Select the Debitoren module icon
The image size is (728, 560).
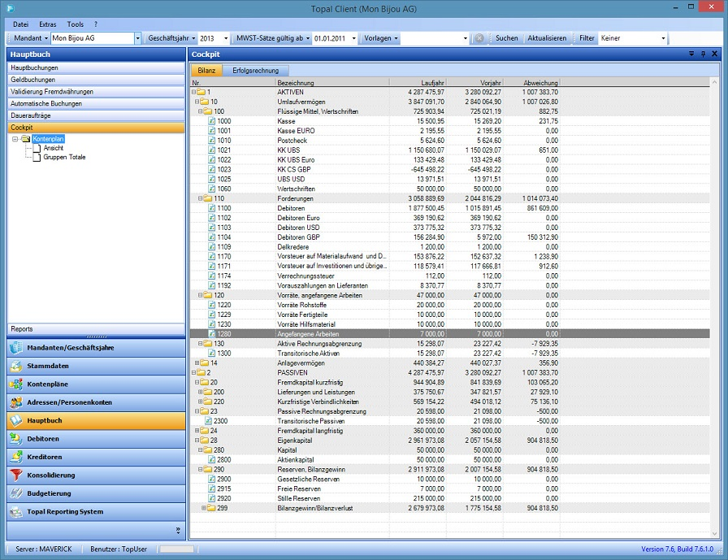(16, 439)
